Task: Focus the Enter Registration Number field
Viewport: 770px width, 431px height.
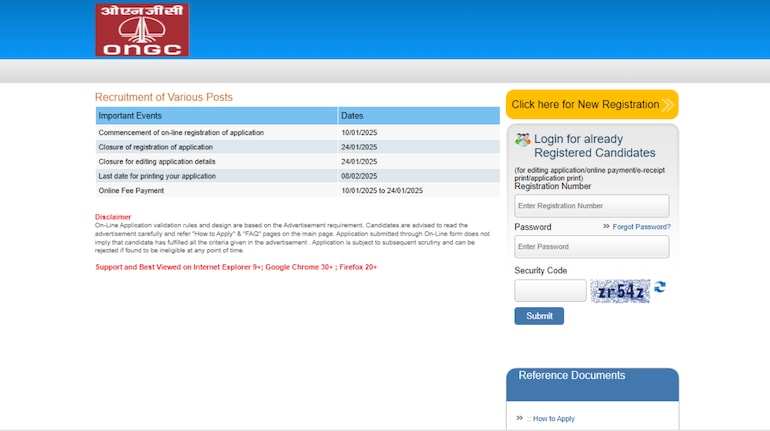Action: tap(591, 206)
